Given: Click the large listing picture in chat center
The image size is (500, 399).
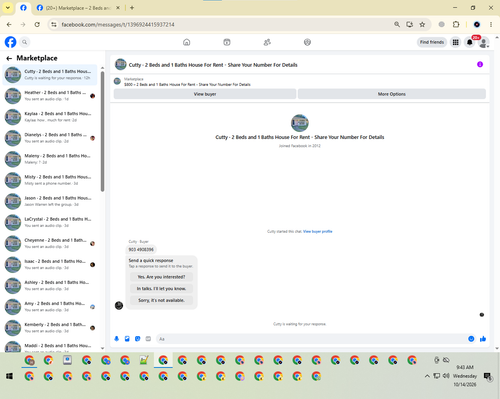Looking at the screenshot, I should click(x=300, y=123).
